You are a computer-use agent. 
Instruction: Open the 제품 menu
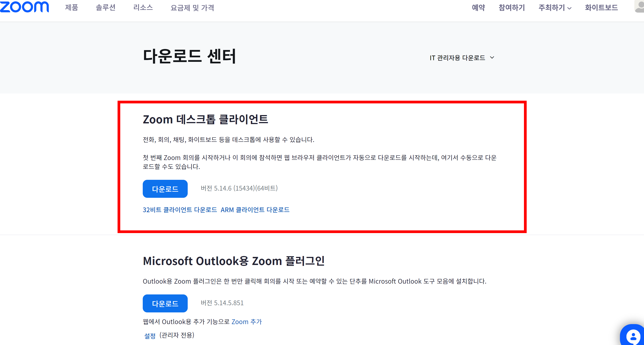(x=71, y=8)
